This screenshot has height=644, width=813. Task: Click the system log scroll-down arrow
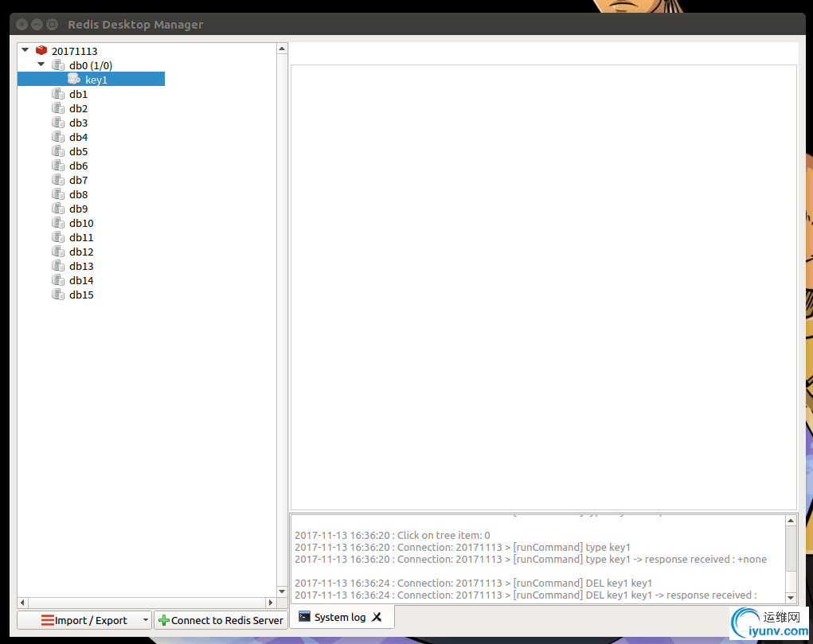pos(791,597)
